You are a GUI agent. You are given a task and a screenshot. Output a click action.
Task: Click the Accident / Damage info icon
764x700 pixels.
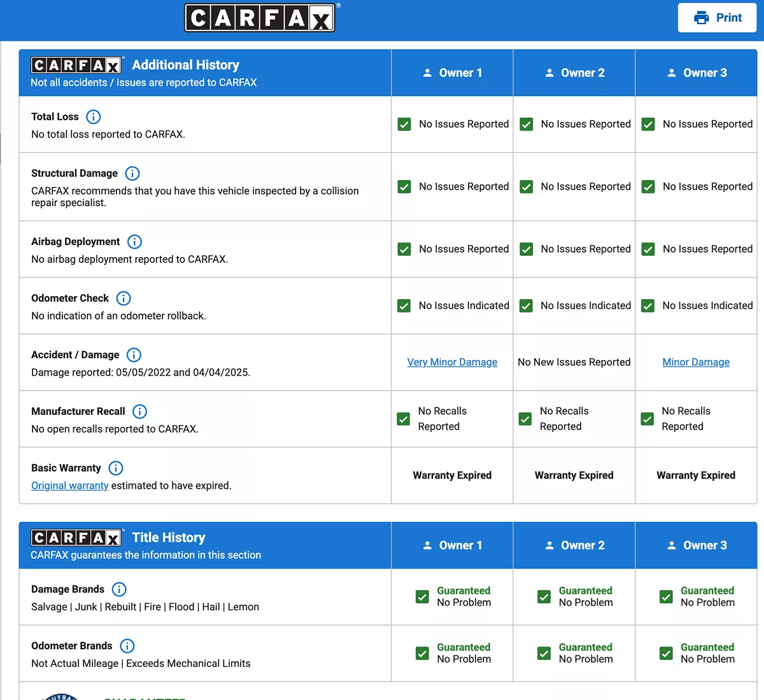tap(134, 355)
